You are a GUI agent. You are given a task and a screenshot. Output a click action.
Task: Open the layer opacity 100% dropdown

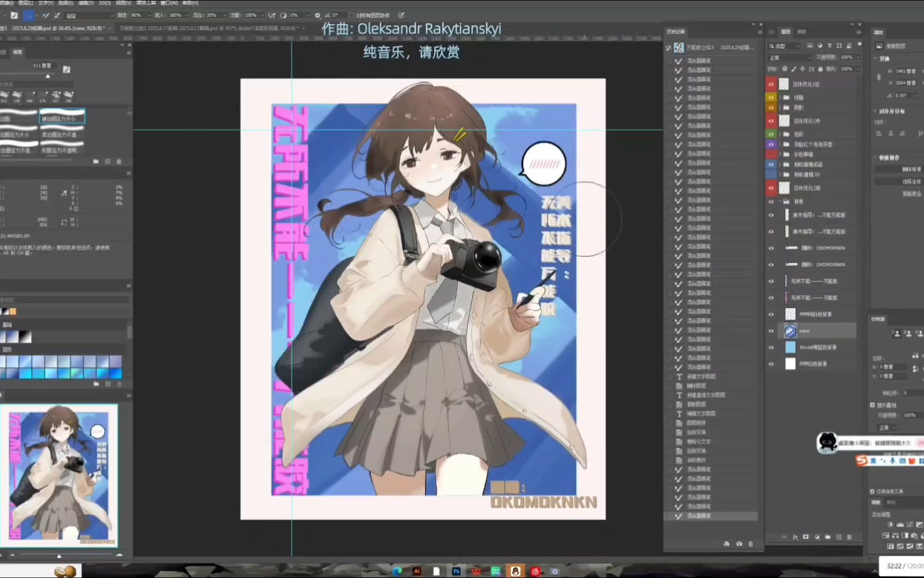[x=859, y=57]
